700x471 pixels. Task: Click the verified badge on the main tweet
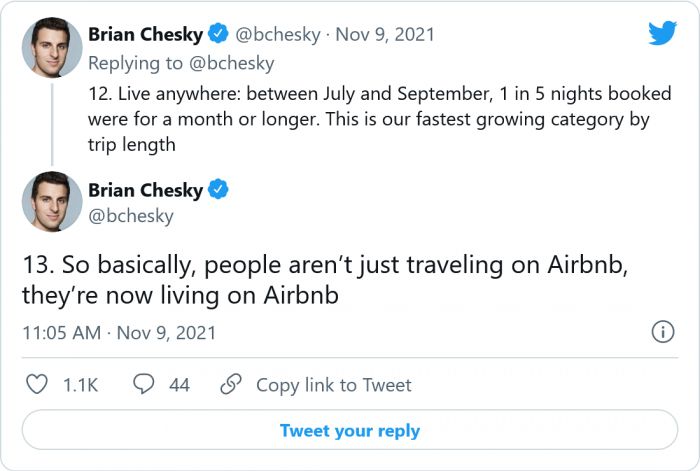pyautogui.click(x=219, y=190)
